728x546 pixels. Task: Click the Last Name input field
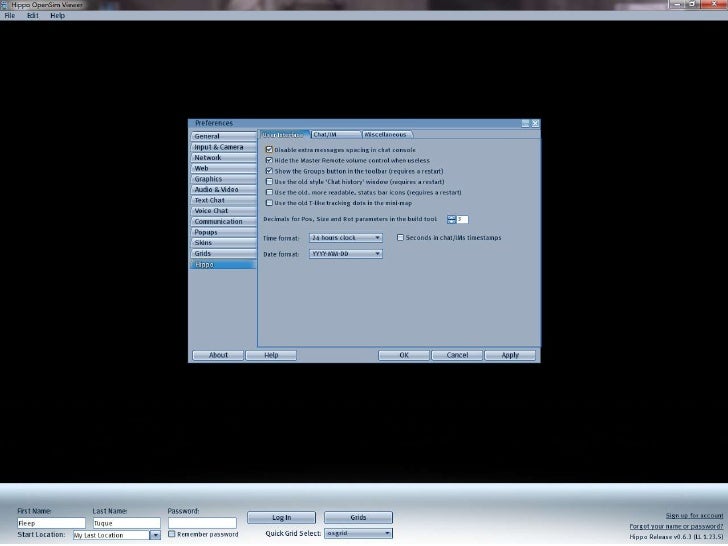[126, 523]
